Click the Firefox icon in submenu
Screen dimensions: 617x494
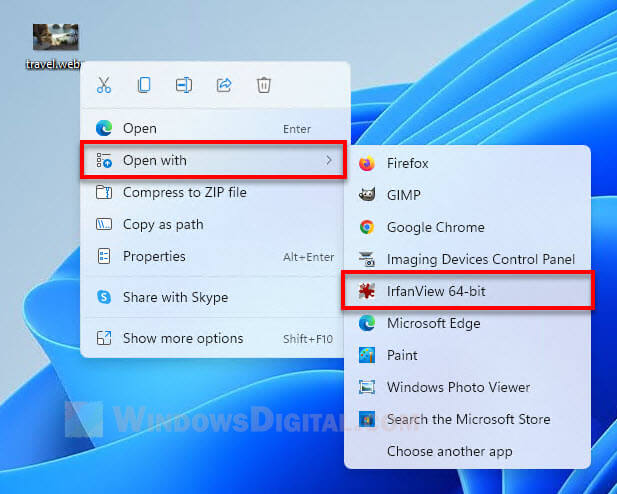[367, 163]
